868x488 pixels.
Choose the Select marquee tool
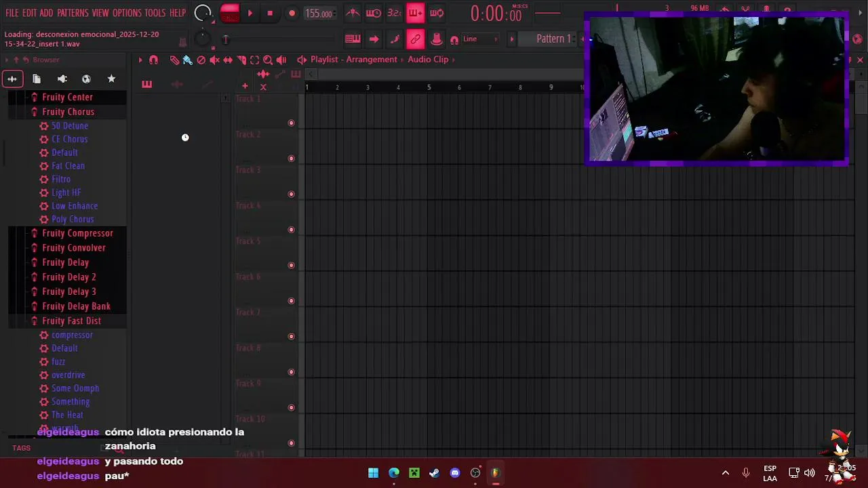pos(254,60)
